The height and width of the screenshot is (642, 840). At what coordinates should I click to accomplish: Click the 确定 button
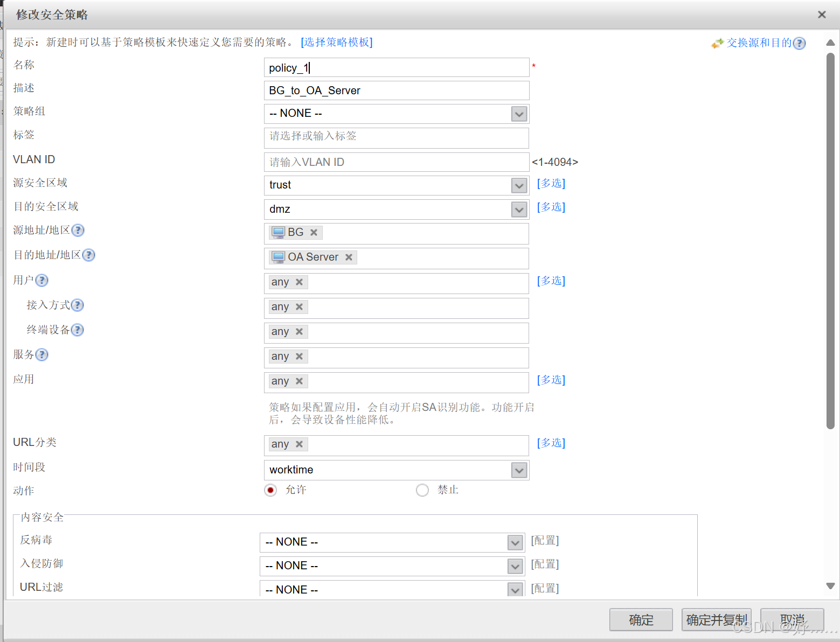tap(641, 620)
